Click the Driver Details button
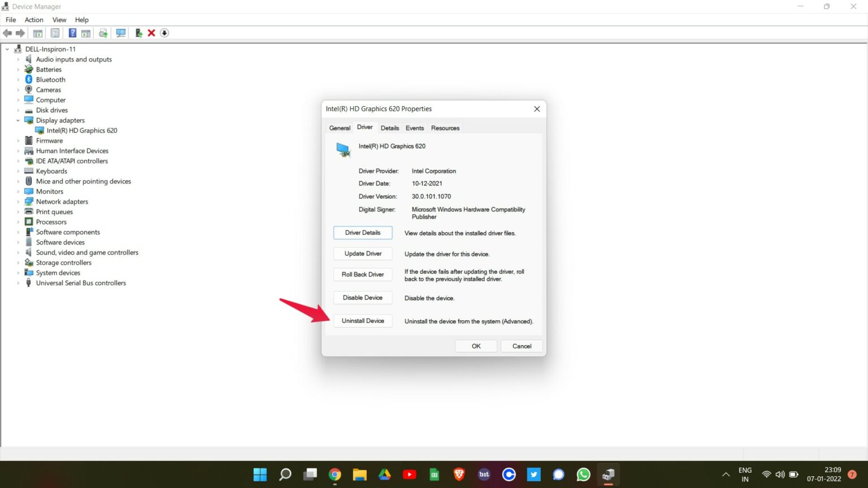The width and height of the screenshot is (868, 488). pyautogui.click(x=362, y=232)
